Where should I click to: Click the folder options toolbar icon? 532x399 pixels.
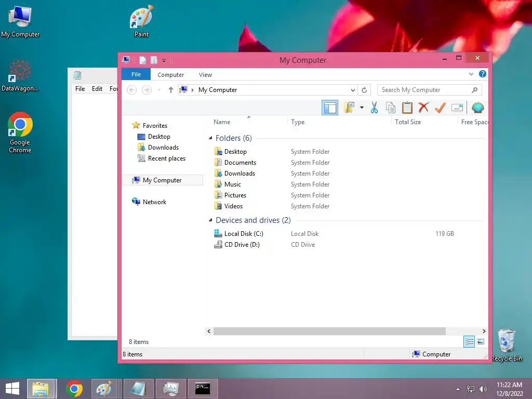[349, 108]
